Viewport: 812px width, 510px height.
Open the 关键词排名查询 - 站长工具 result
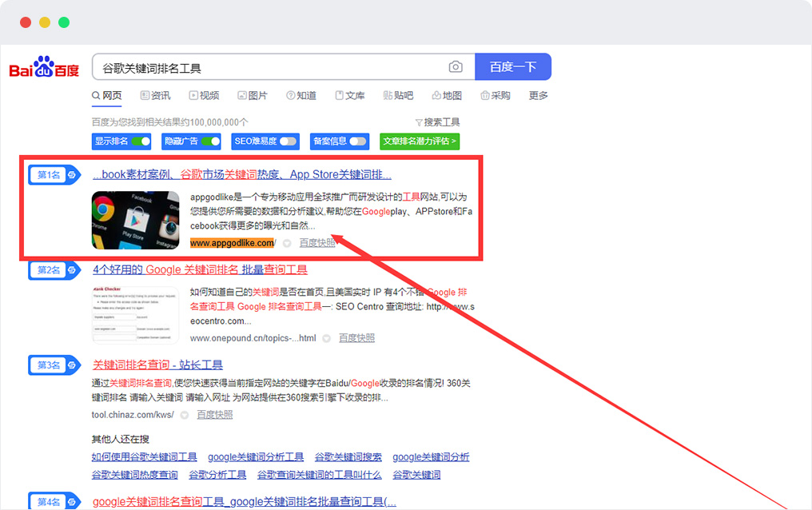[x=157, y=365]
